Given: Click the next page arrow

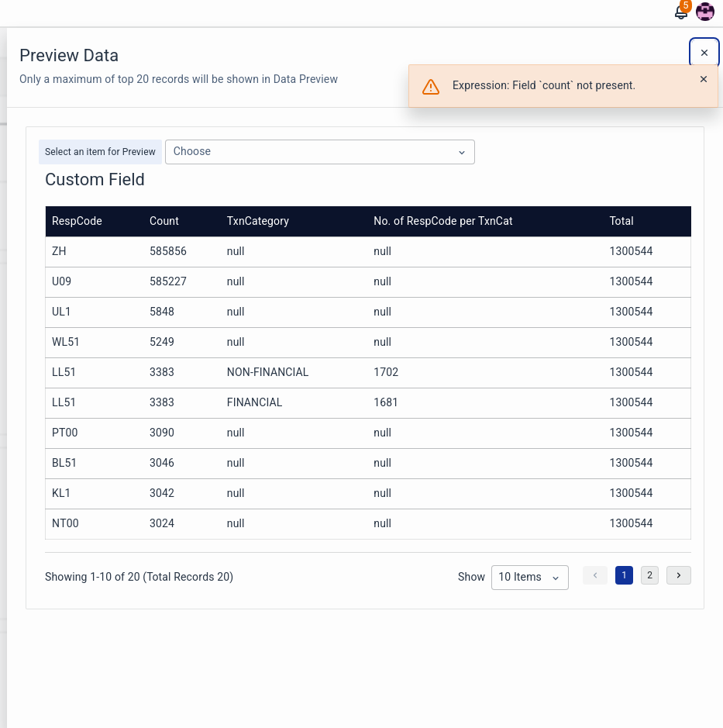Looking at the screenshot, I should click(x=678, y=575).
